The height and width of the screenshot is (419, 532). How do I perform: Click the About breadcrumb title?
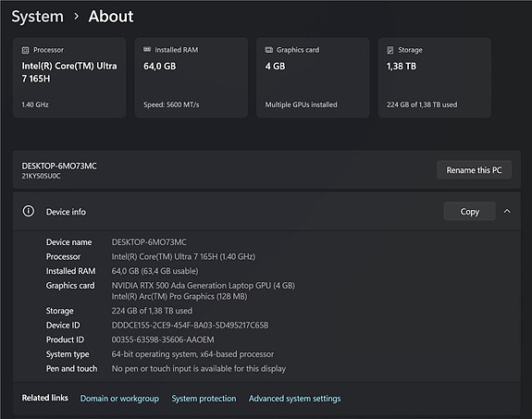pyautogui.click(x=111, y=17)
